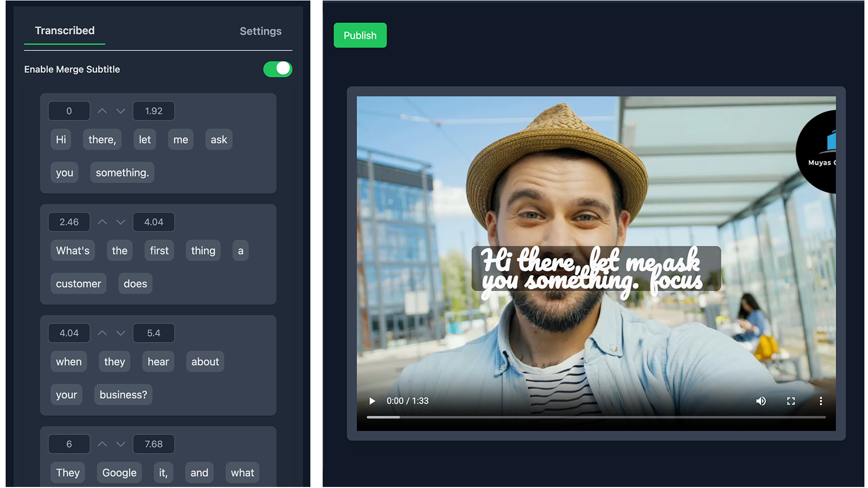Select the word chip 'there,'
The height and width of the screenshot is (488, 868).
[x=102, y=139]
